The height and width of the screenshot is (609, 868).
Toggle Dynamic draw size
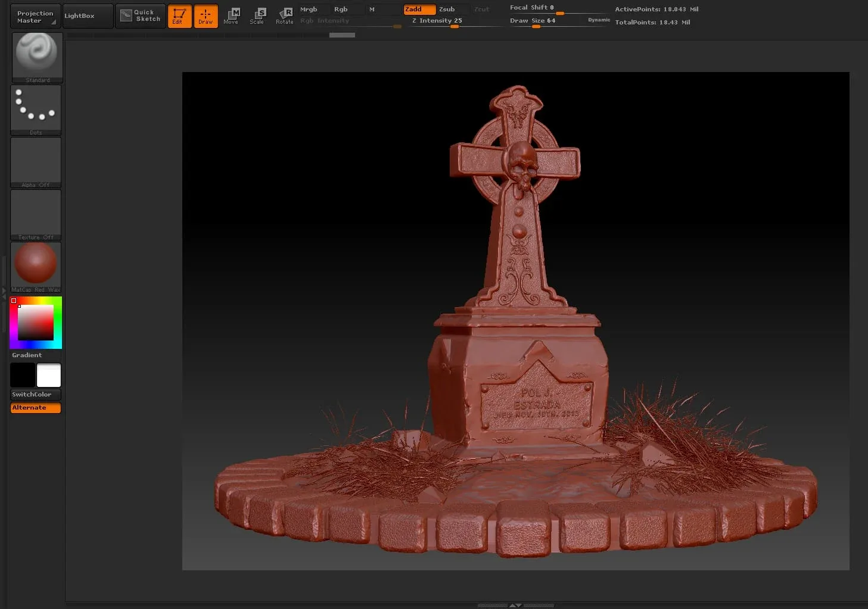599,20
